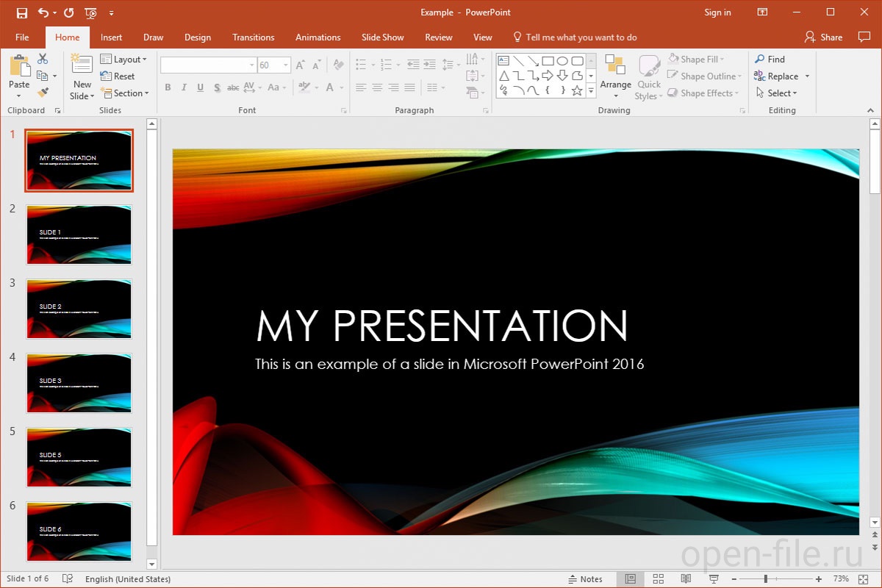The width and height of the screenshot is (882, 588).
Task: Open the Review ribbon tab
Action: (438, 37)
